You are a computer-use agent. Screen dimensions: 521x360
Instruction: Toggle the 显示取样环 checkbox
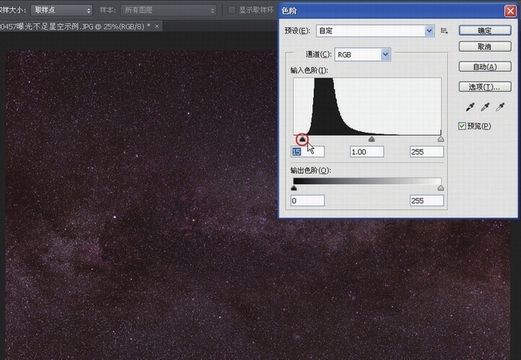[232, 10]
